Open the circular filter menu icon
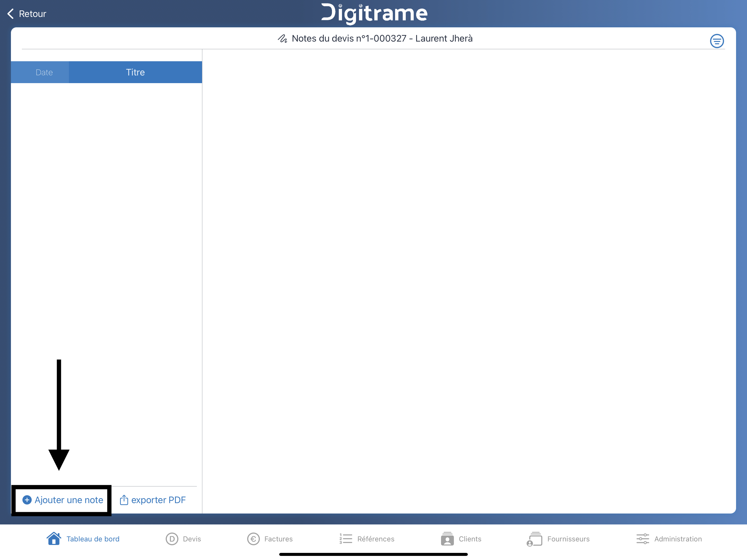Viewport: 747px width, 560px height. [x=717, y=41]
